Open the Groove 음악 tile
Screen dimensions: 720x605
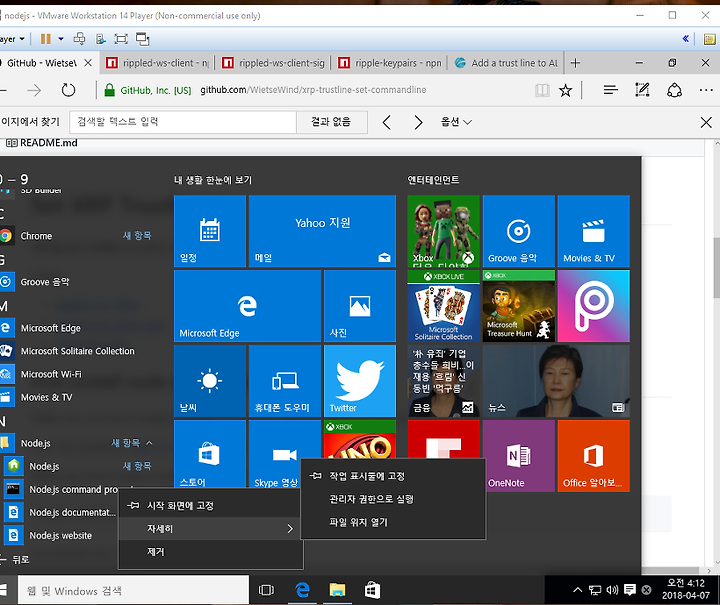click(x=518, y=231)
